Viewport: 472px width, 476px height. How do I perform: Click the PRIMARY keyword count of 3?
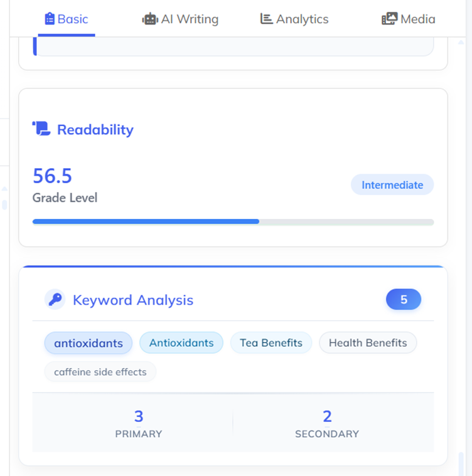click(139, 416)
